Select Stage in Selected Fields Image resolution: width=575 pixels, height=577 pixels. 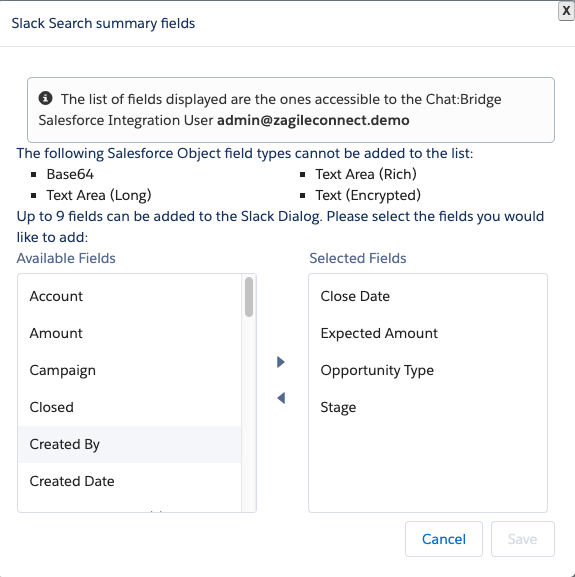click(x=428, y=407)
